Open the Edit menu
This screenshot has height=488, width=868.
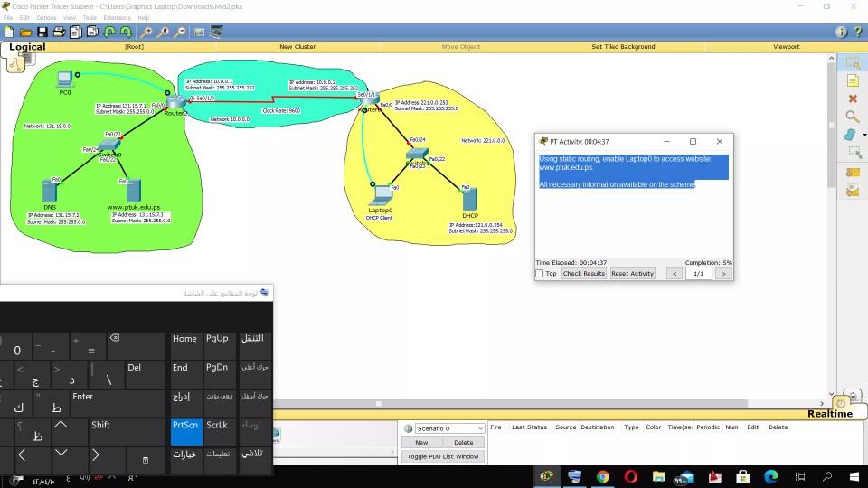[24, 18]
